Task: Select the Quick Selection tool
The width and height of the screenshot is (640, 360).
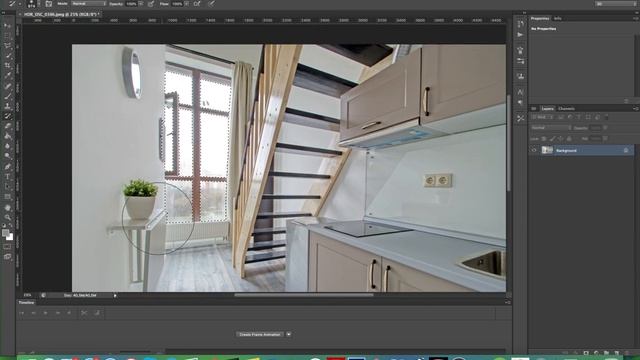Action: coord(7,56)
